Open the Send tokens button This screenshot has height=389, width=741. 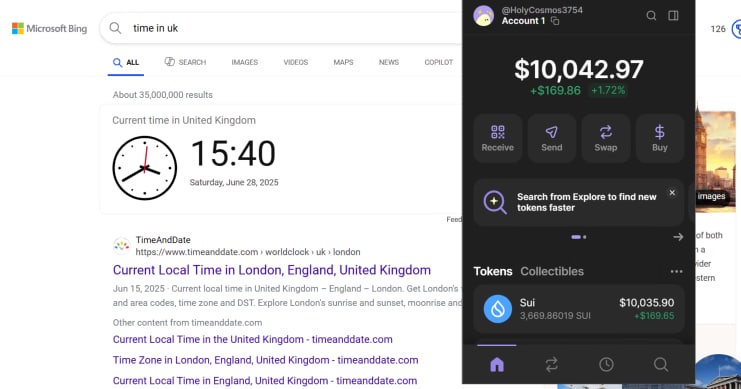pyautogui.click(x=551, y=138)
